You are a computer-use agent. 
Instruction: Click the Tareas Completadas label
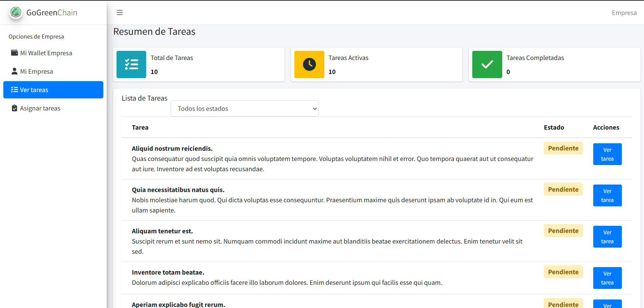[535, 58]
